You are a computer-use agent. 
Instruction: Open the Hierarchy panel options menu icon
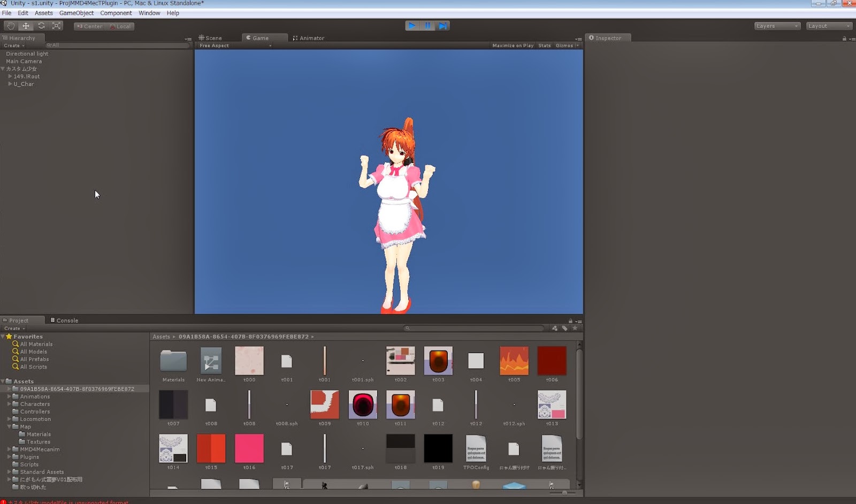tap(188, 39)
